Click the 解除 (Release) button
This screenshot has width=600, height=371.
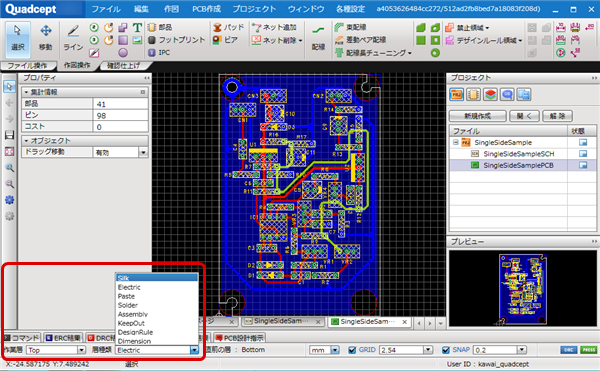558,116
